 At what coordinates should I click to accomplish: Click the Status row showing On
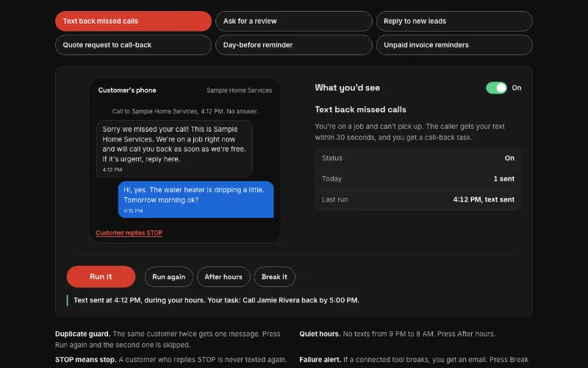pos(418,158)
